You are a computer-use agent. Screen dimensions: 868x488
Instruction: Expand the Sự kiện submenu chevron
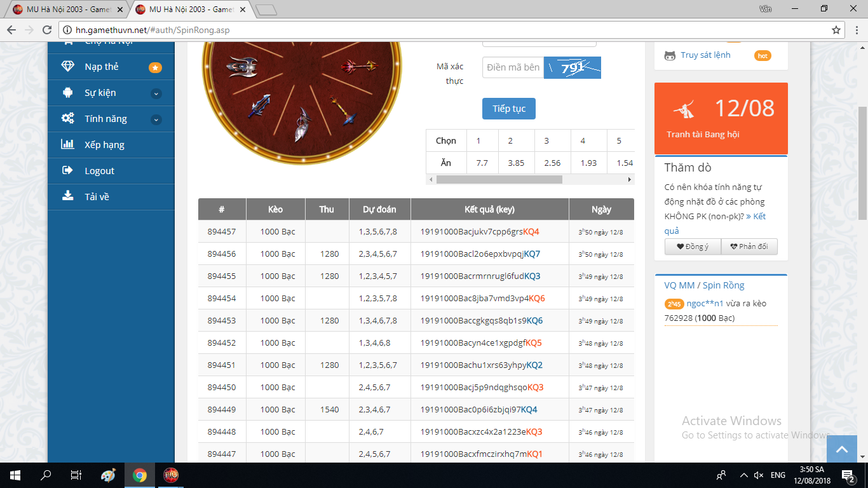click(x=156, y=93)
